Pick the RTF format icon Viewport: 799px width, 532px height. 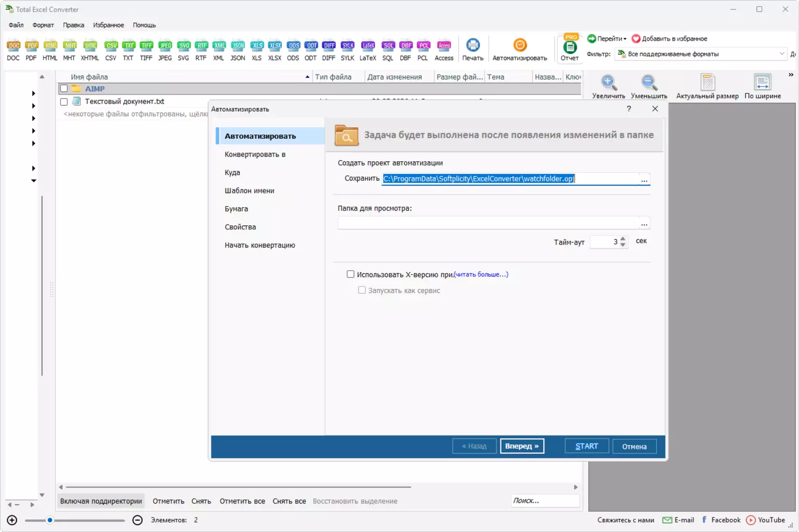tap(201, 50)
